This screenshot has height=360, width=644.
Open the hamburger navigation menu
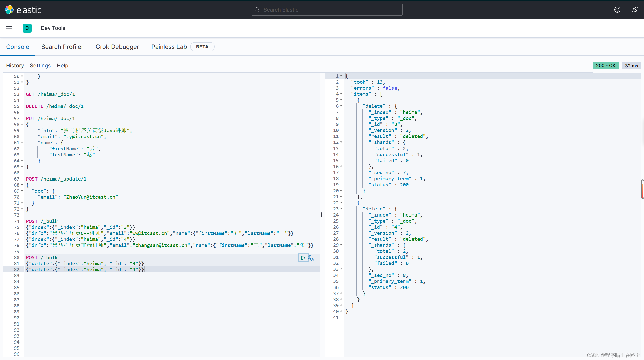(9, 28)
